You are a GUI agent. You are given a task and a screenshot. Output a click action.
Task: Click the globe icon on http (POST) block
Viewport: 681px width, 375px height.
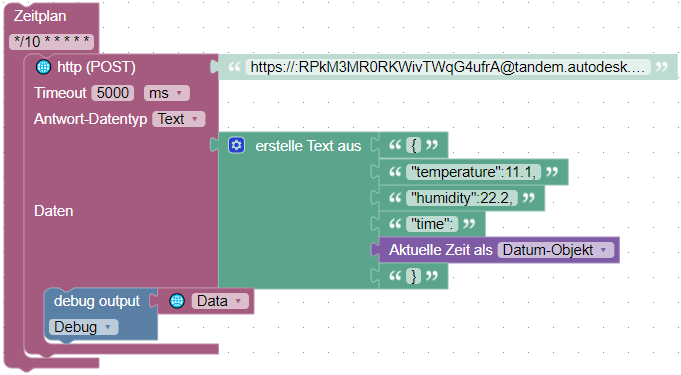pyautogui.click(x=43, y=67)
